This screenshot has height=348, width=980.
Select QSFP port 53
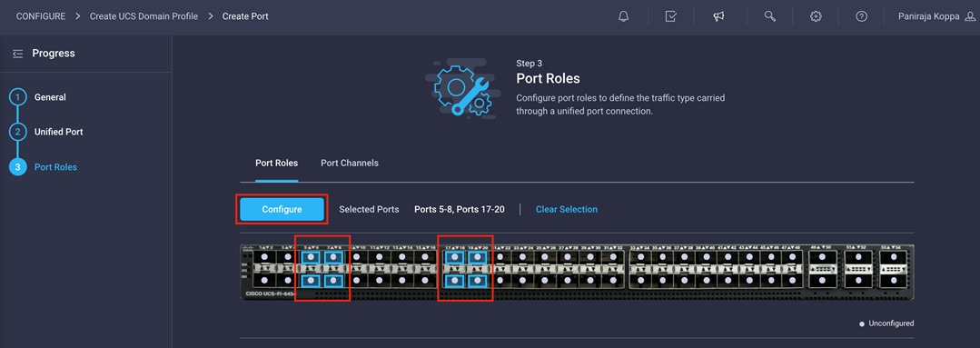point(894,257)
